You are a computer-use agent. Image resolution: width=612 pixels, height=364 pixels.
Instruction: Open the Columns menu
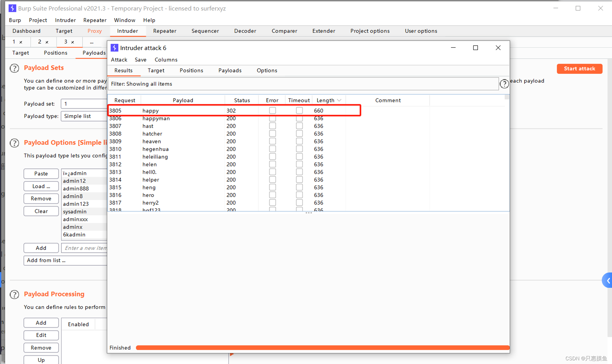pos(166,60)
